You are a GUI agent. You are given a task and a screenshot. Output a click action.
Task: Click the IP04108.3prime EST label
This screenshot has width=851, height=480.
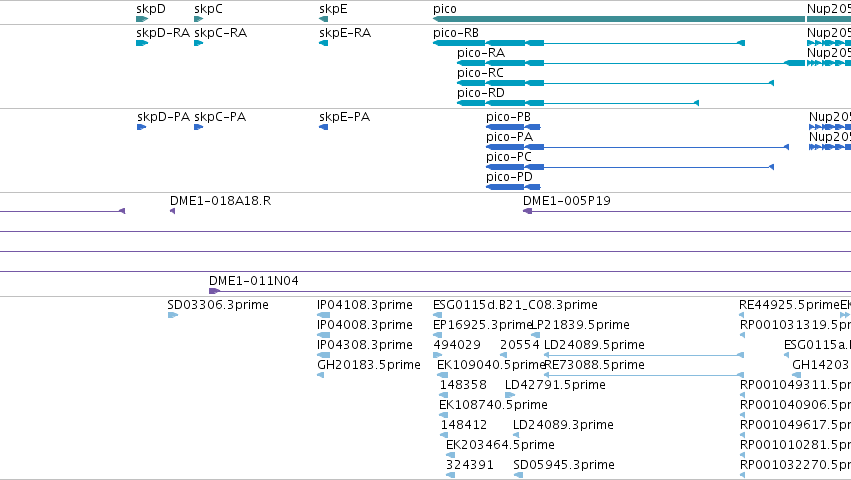click(365, 305)
